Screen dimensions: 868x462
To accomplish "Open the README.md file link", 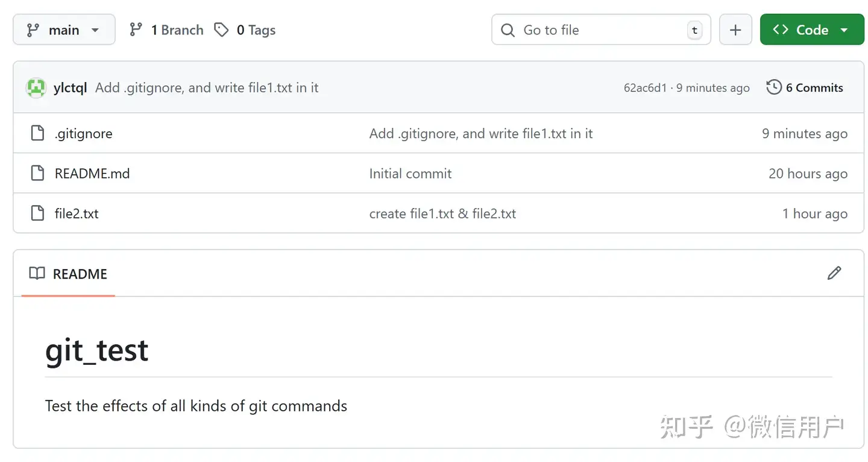I will click(92, 174).
